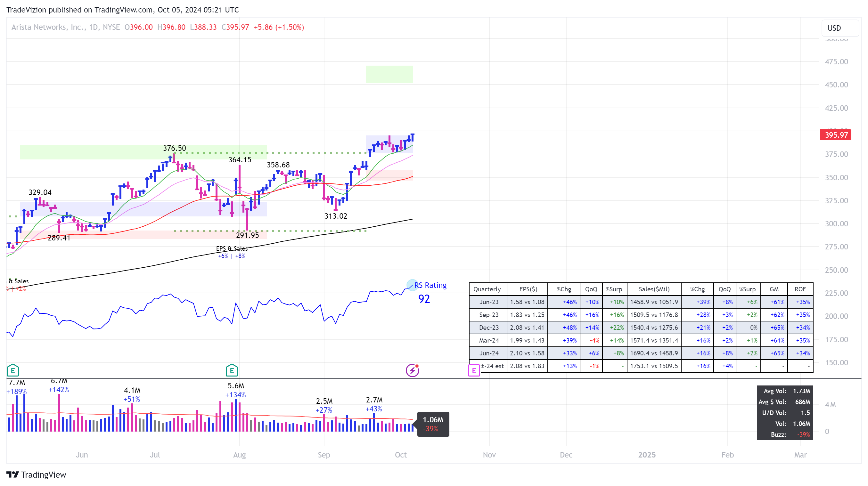
Task: Click the 313.02 low label
Action: (336, 216)
